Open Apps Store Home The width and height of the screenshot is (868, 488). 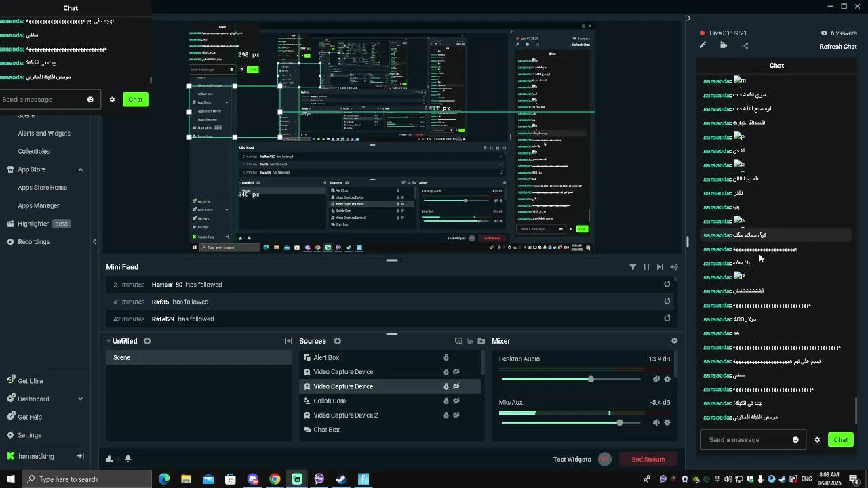point(42,188)
